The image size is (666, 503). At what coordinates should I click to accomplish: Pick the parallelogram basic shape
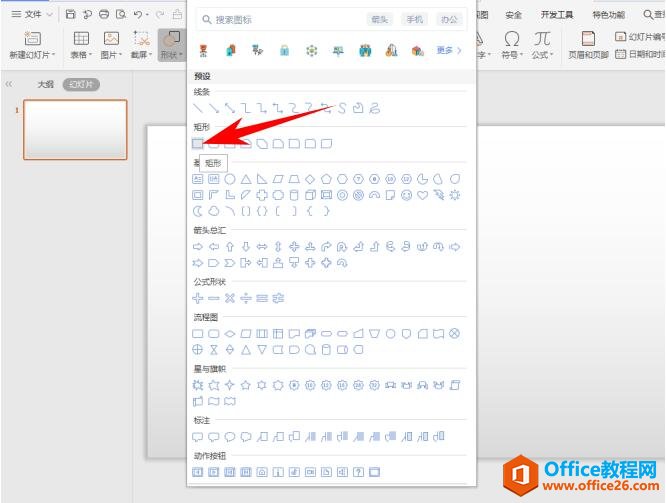(278, 179)
